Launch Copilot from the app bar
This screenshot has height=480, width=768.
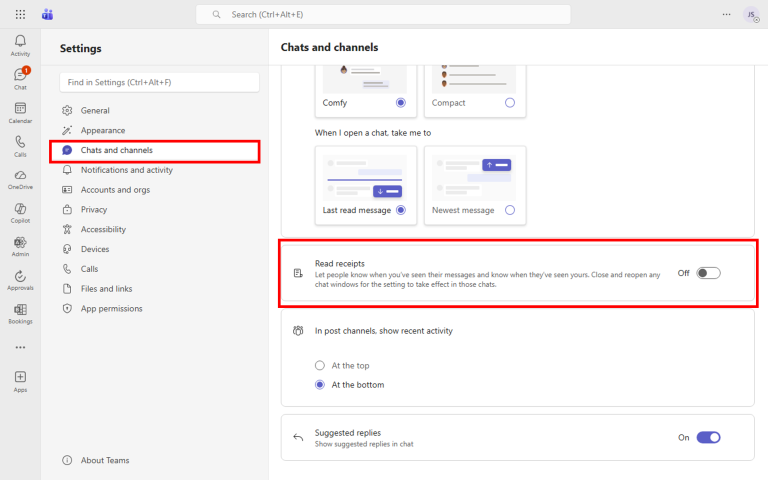[x=20, y=212]
